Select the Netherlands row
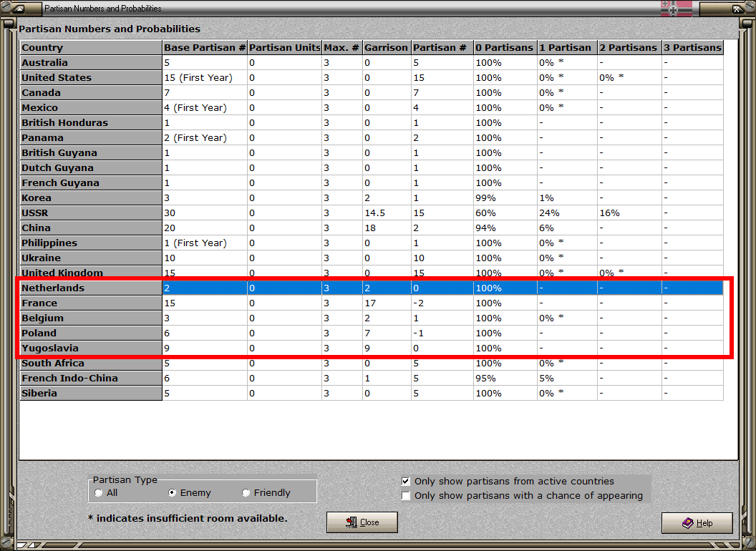The height and width of the screenshot is (551, 756). click(x=372, y=288)
